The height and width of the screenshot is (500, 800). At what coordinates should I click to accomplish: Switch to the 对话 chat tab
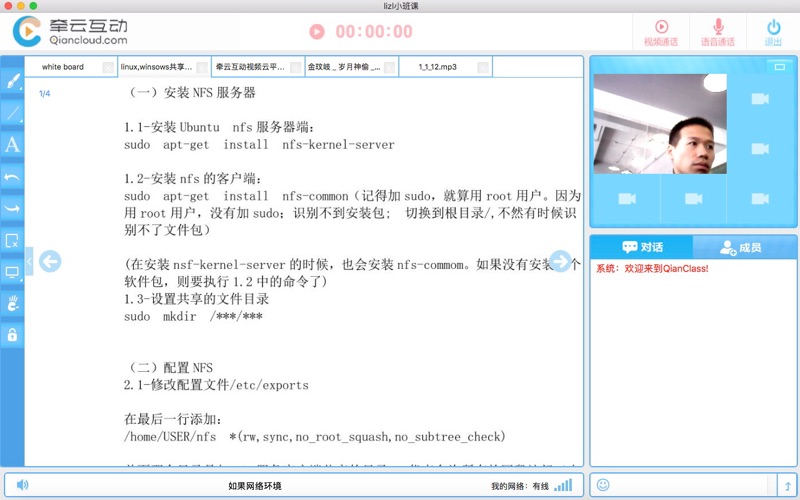[642, 247]
